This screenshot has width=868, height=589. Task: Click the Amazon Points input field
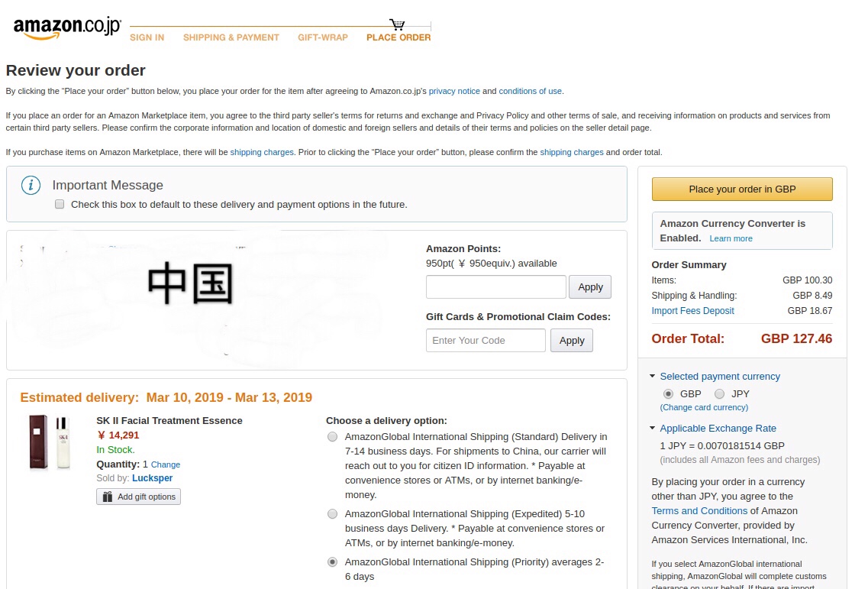click(495, 287)
